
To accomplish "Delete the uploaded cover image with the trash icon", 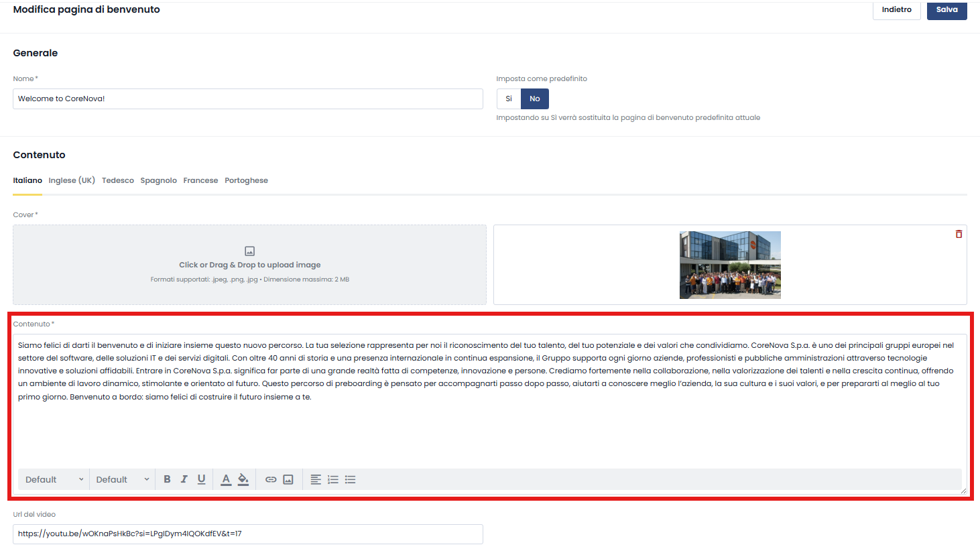I will pyautogui.click(x=959, y=234).
